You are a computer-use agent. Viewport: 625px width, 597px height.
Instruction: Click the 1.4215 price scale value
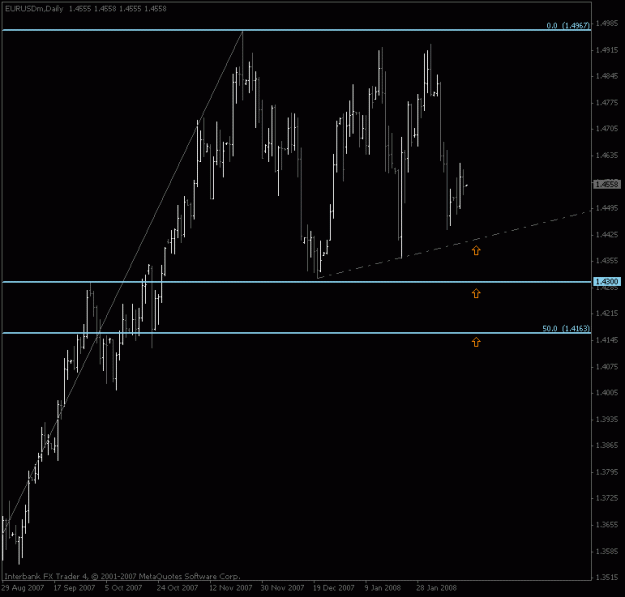[607, 314]
